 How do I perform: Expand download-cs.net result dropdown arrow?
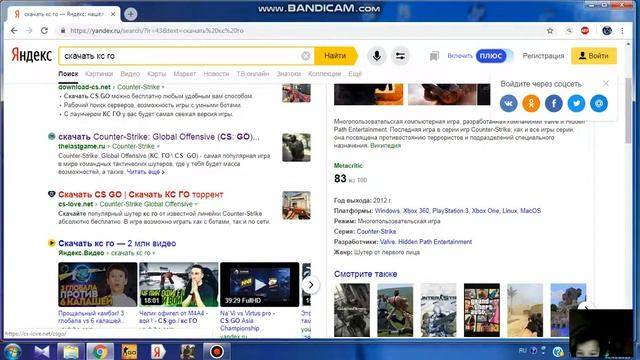click(163, 87)
